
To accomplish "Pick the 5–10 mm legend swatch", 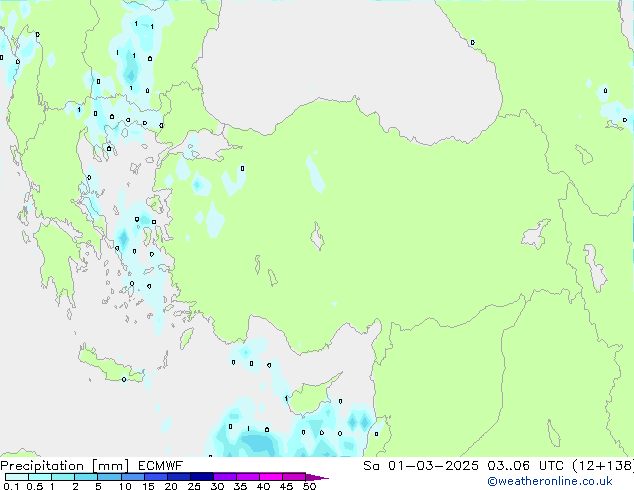I will pyautogui.click(x=109, y=477).
